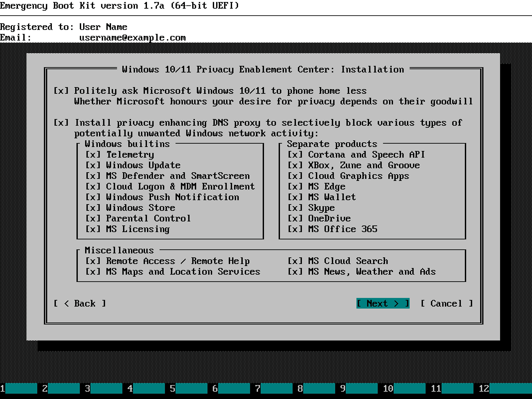Viewport: 532px width, 399px height.
Task: Uncheck Cloud Logon & MDM Enrollment
Action: [93, 187]
